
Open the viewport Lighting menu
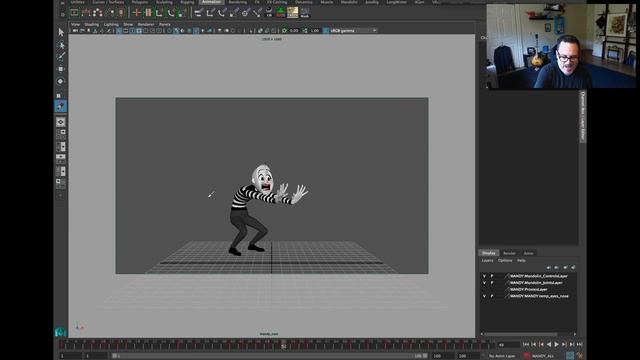(x=111, y=24)
